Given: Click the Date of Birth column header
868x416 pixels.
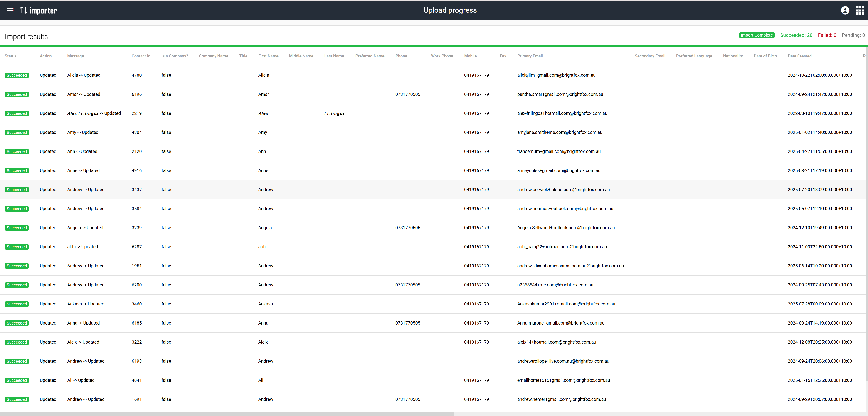Looking at the screenshot, I should click(765, 56).
